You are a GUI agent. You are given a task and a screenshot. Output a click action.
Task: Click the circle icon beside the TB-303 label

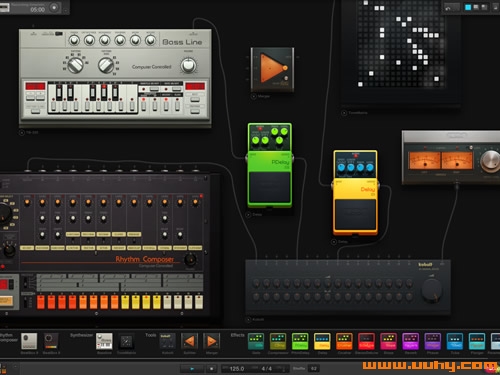[x=22, y=132]
